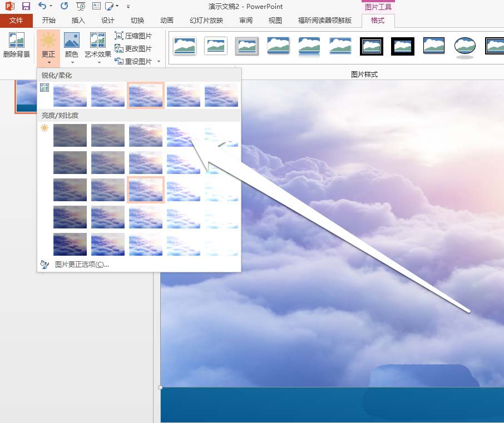This screenshot has height=423, width=504.
Task: Switch to the 开始 tab
Action: click(x=49, y=21)
